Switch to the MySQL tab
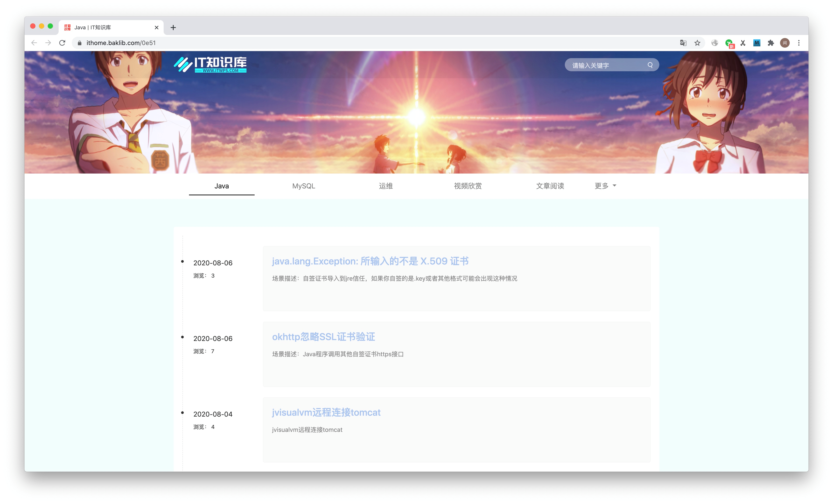833x504 pixels. 304,186
